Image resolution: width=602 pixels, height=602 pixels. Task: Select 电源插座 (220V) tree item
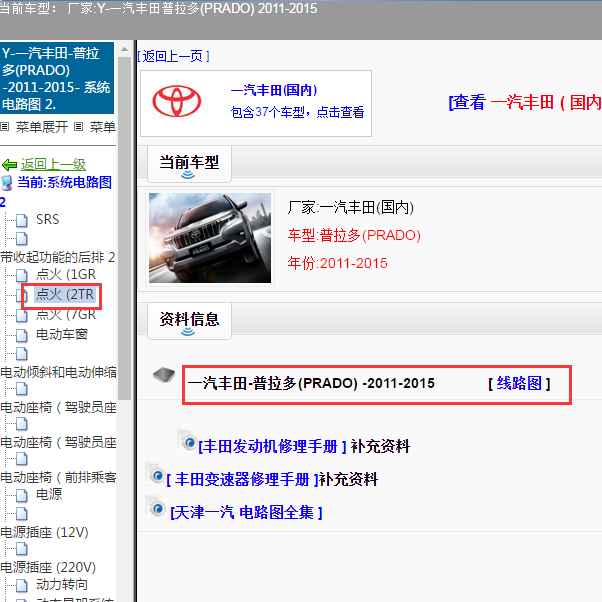[x=48, y=567]
